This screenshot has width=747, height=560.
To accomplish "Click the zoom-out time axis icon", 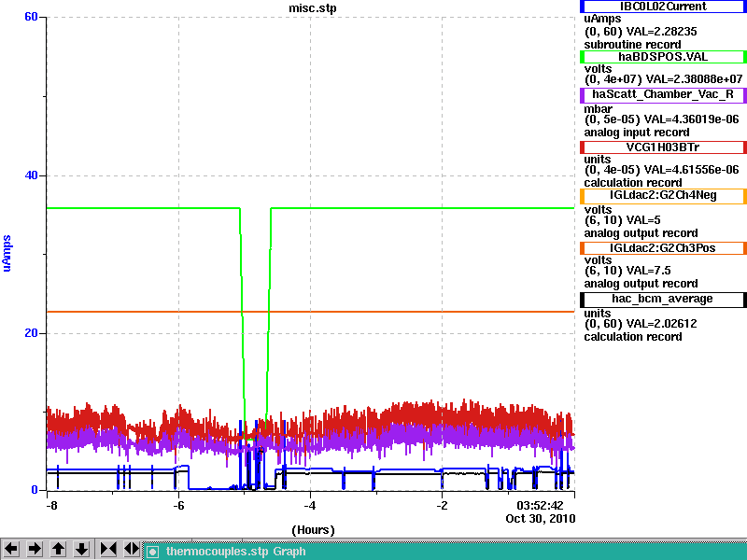I will pyautogui.click(x=132, y=549).
